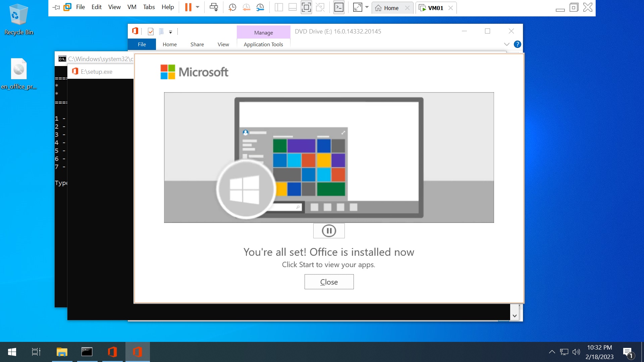Open VMware Tabs menu
644x362 pixels.
coord(149,7)
